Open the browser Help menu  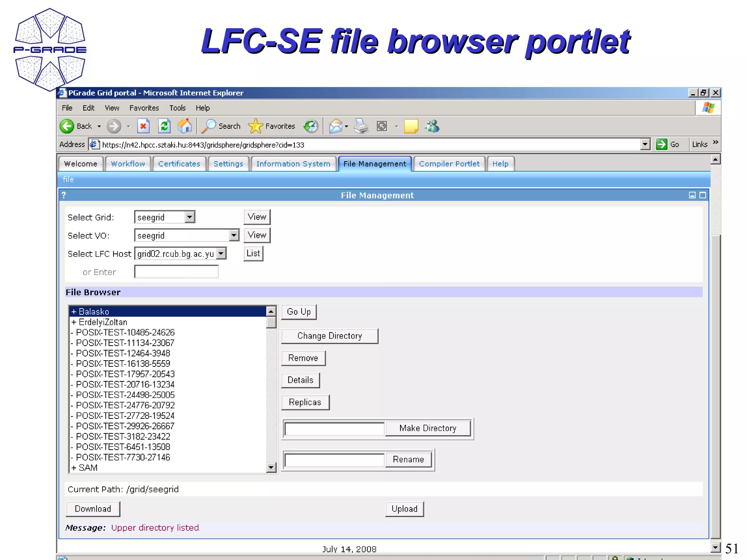tap(203, 108)
